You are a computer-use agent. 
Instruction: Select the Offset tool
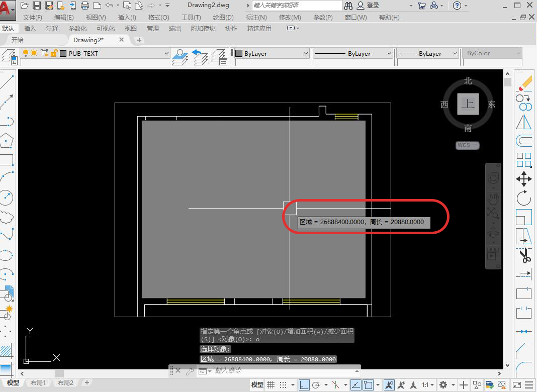click(x=524, y=141)
